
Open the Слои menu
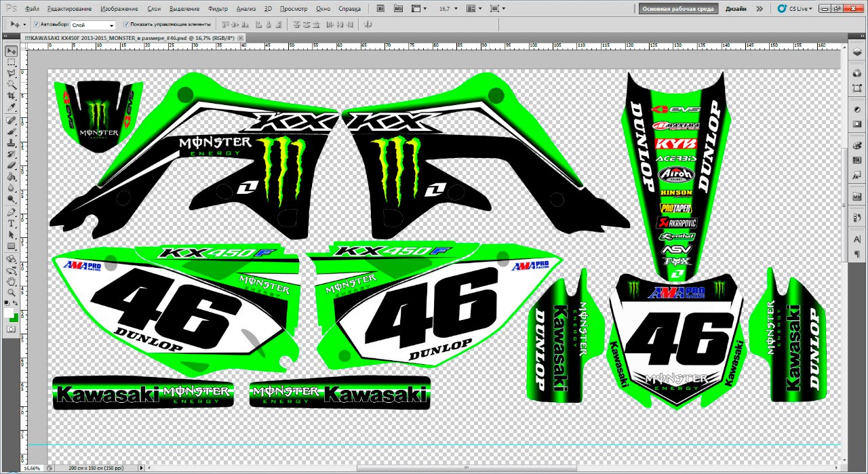tap(154, 9)
